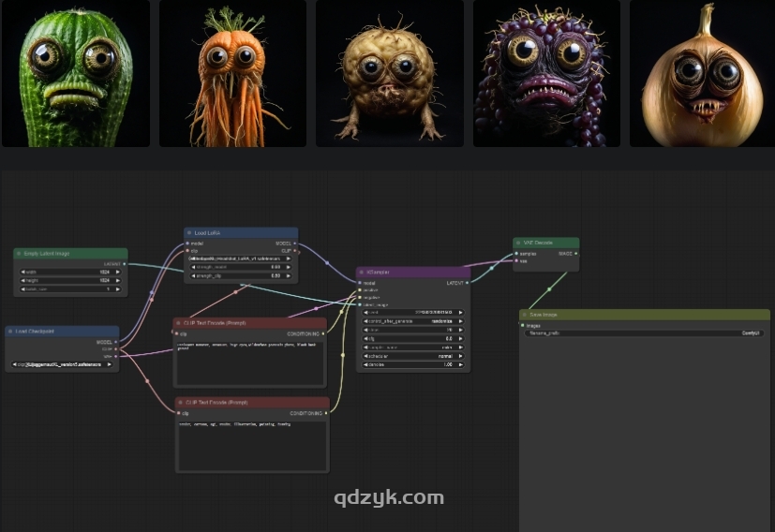The height and width of the screenshot is (532, 775).
Task: Open the scheduler dropdown in KSampler
Action: [413, 356]
